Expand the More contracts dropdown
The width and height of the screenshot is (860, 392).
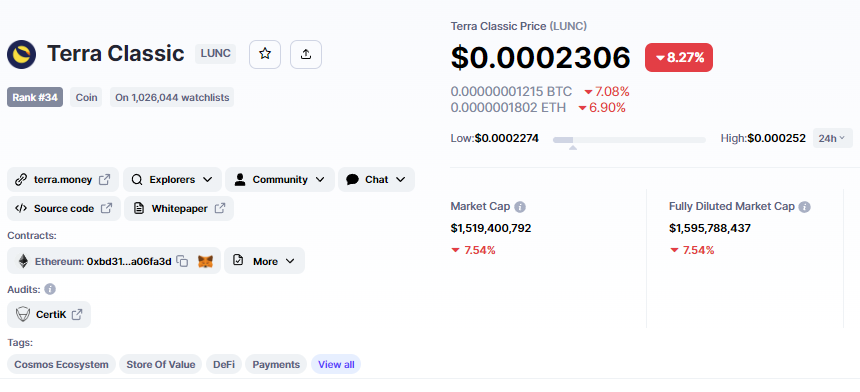(264, 261)
